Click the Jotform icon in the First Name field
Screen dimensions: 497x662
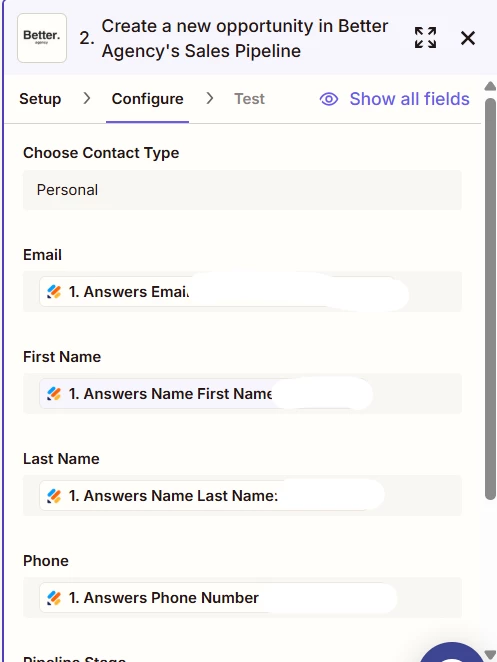coord(54,394)
